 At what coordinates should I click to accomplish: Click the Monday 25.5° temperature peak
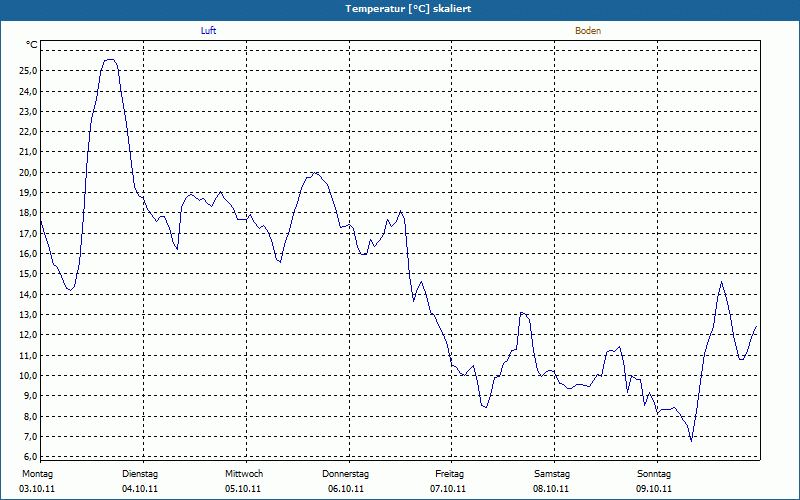point(110,60)
